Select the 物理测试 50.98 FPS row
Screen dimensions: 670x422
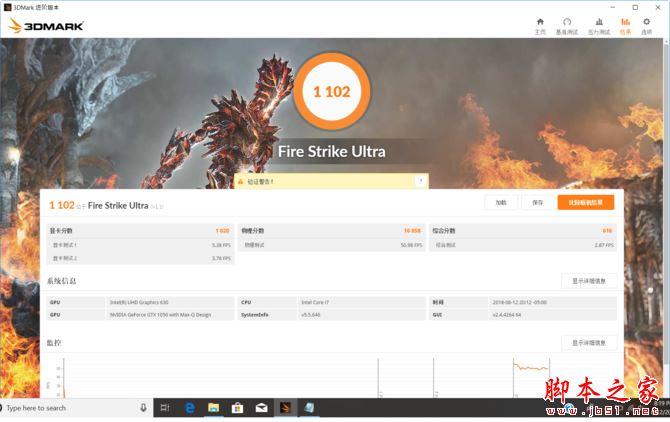[331, 245]
